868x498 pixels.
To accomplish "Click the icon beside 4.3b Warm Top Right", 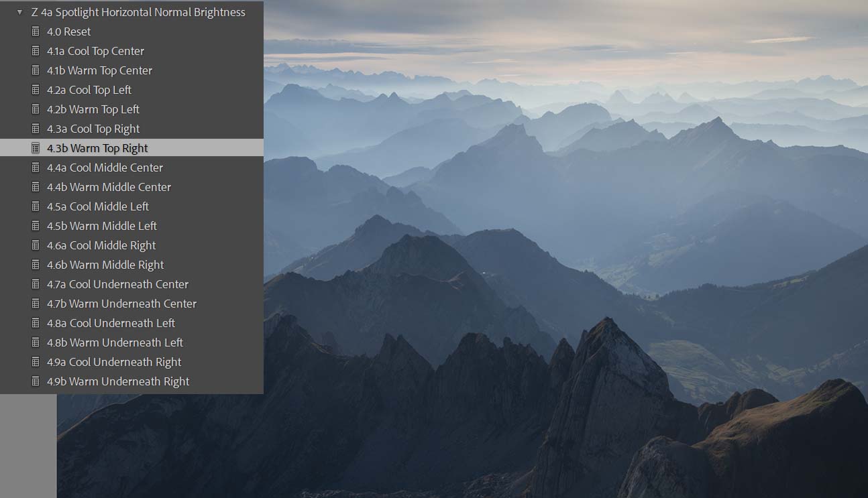I will 36,148.
